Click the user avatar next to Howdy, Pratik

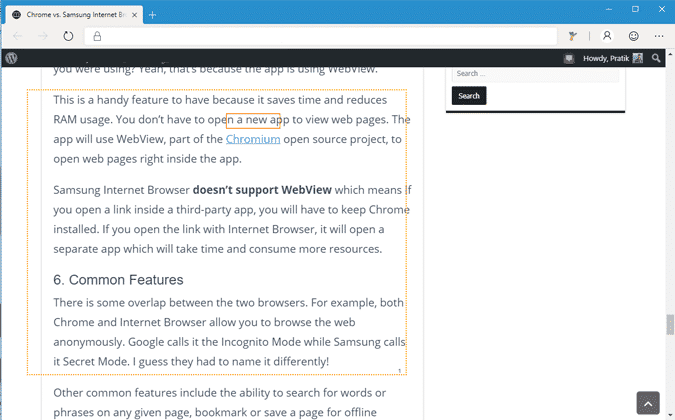[x=638, y=59]
